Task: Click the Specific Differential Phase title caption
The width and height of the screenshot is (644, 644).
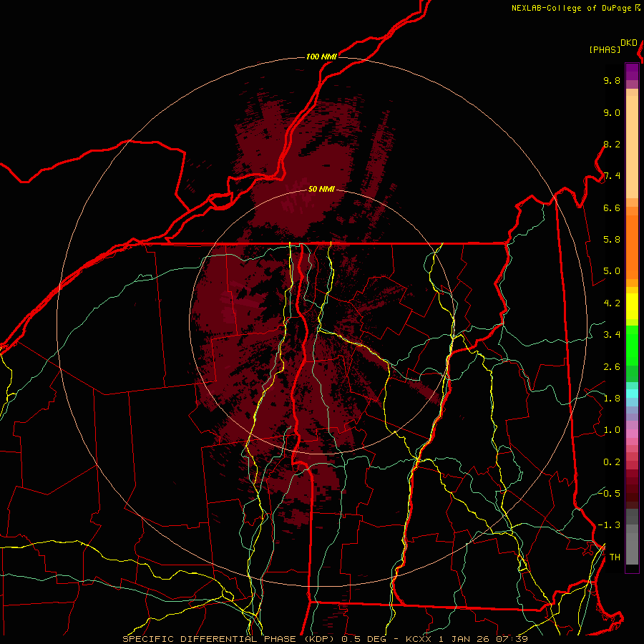Action: pyautogui.click(x=326, y=639)
